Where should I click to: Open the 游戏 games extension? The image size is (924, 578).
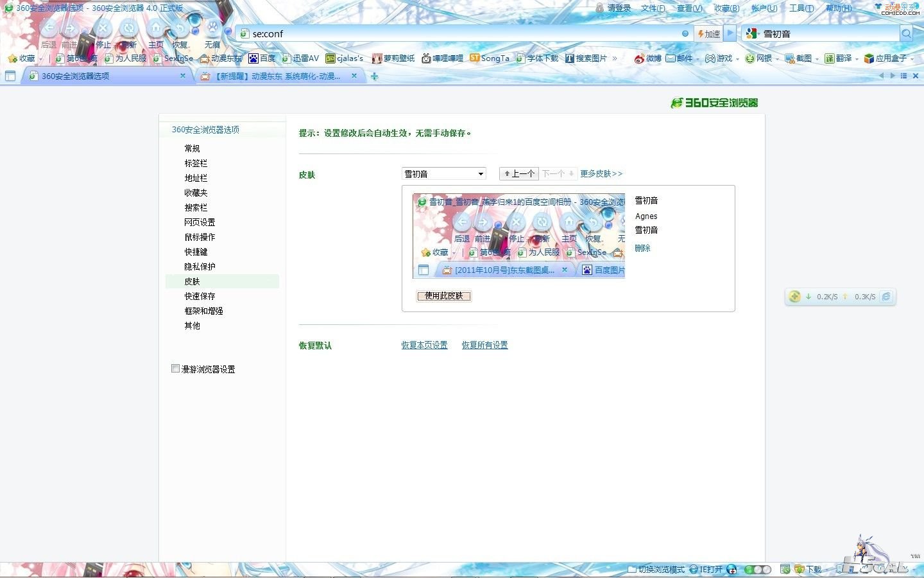click(x=719, y=58)
